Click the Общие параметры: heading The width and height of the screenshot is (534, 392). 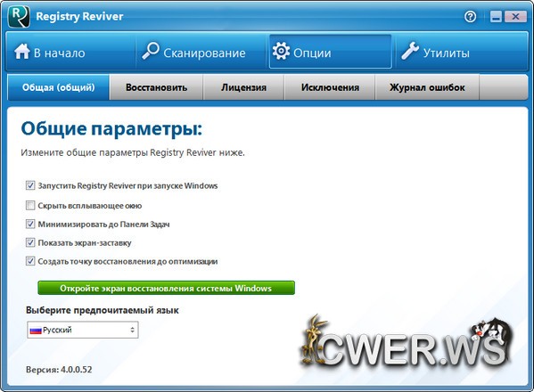[x=111, y=129]
